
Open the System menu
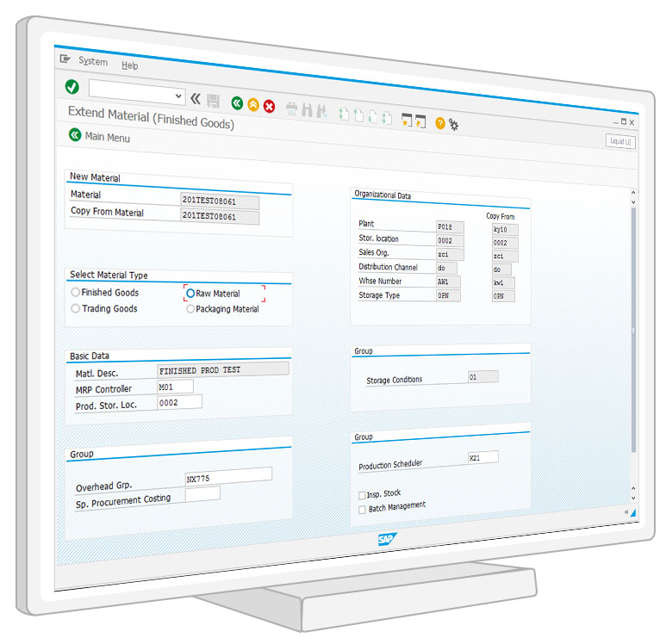(92, 61)
